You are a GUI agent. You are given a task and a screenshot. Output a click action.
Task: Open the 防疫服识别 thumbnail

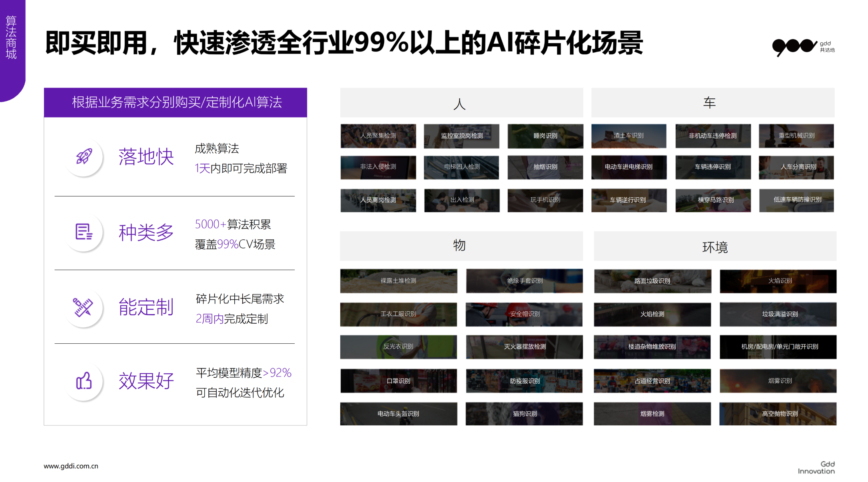pos(524,381)
